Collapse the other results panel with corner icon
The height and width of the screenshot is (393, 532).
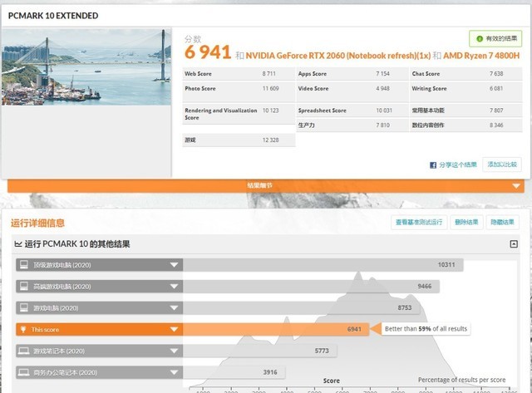point(514,243)
